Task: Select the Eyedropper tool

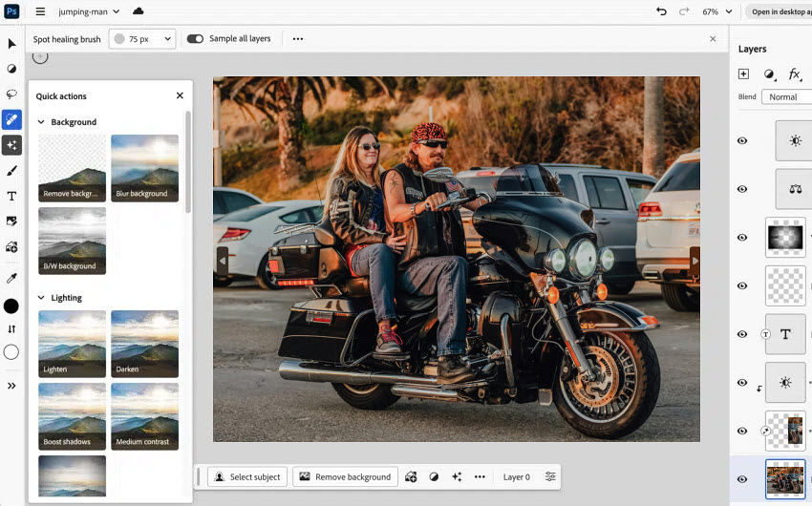Action: pos(11,279)
